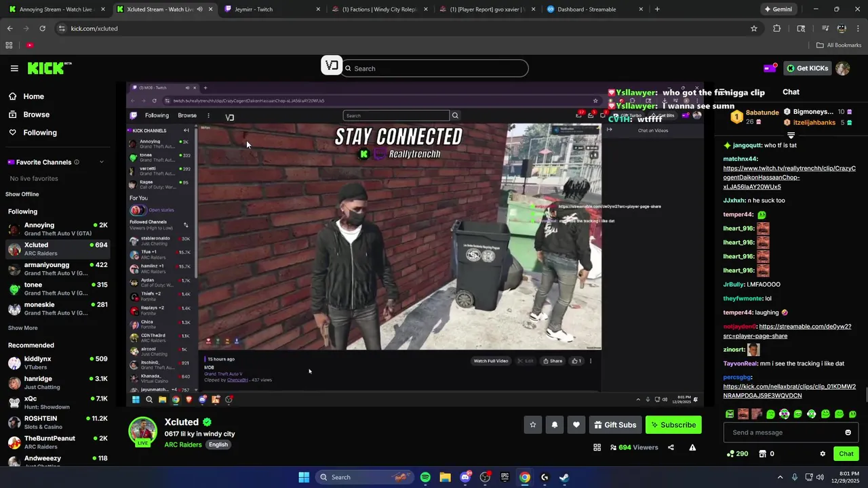868x488 pixels.
Task: Switch to Dashboard - Streamable tab
Action: [x=594, y=9]
